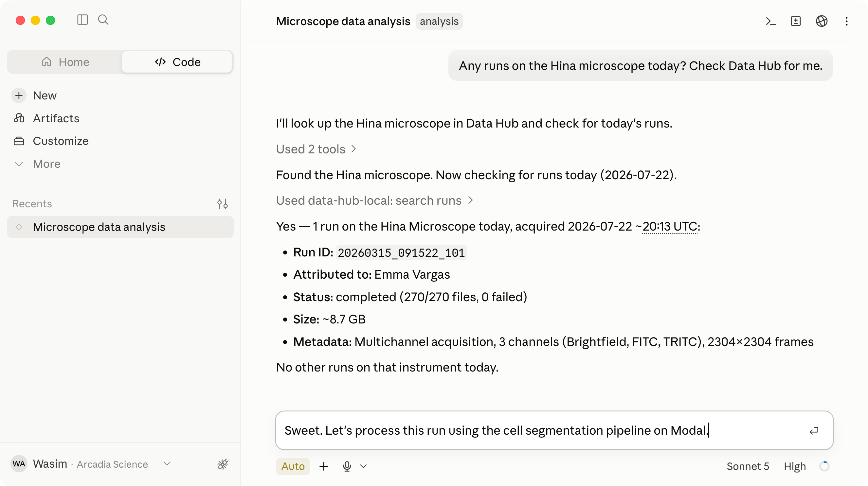Select the Code tab
The image size is (868, 486).
[177, 62]
